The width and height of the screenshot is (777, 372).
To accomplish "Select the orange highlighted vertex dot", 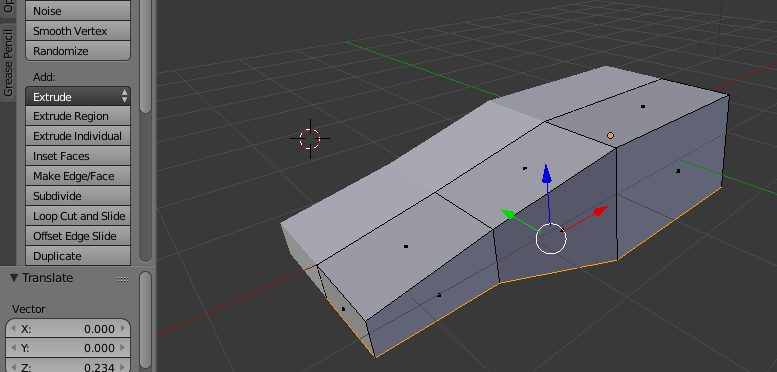I will click(610, 135).
